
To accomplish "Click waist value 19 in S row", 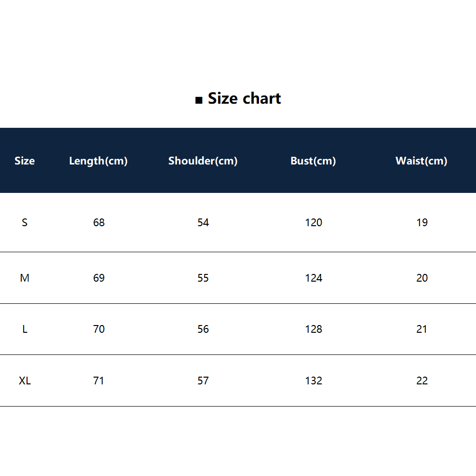I will point(422,222).
